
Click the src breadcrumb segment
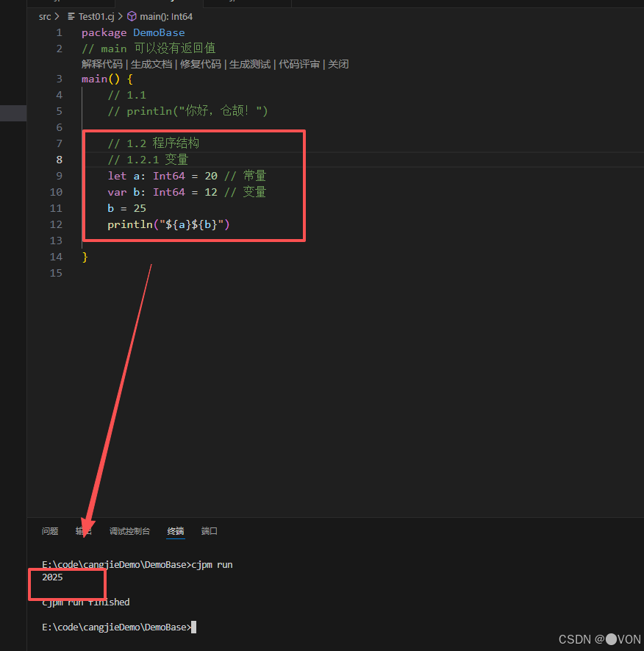pyautogui.click(x=44, y=17)
